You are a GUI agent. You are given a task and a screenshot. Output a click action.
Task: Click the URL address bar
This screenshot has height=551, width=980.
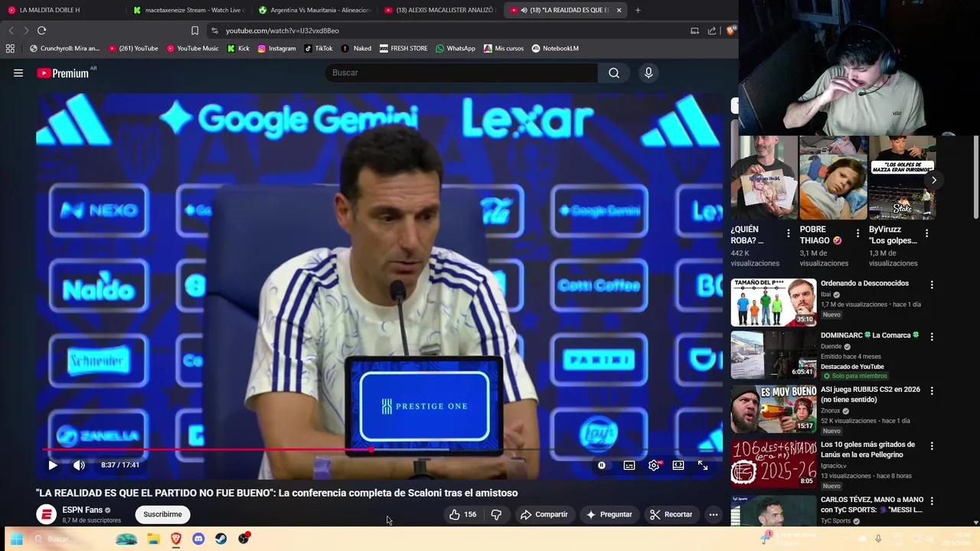click(x=444, y=31)
